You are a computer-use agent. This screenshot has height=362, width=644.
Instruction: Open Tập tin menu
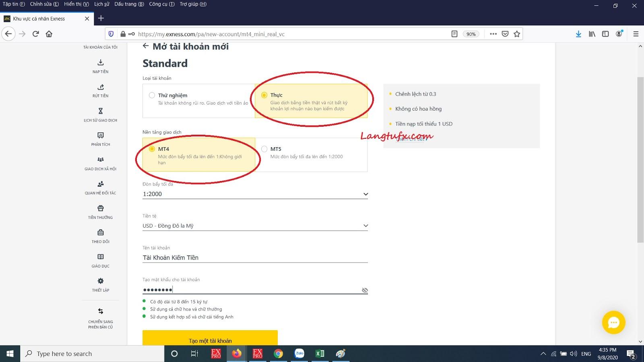[14, 4]
